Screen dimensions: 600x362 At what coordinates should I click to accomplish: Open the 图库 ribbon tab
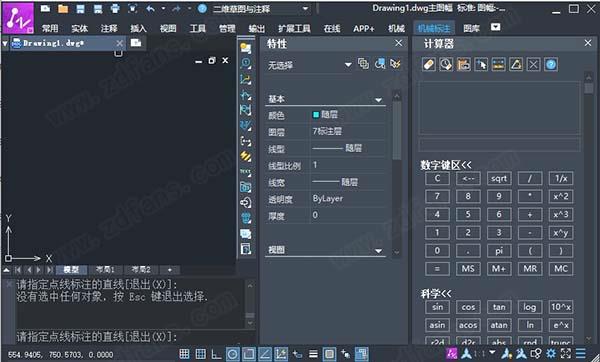click(x=471, y=28)
